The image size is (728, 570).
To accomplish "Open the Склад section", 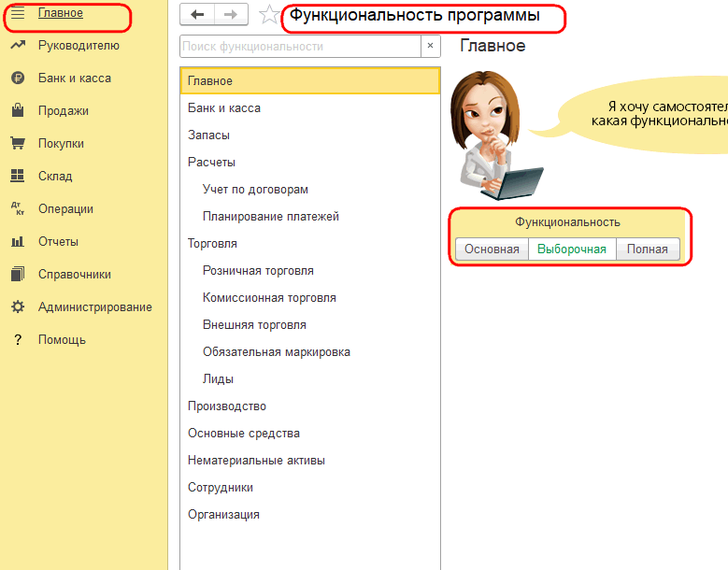I will (55, 176).
